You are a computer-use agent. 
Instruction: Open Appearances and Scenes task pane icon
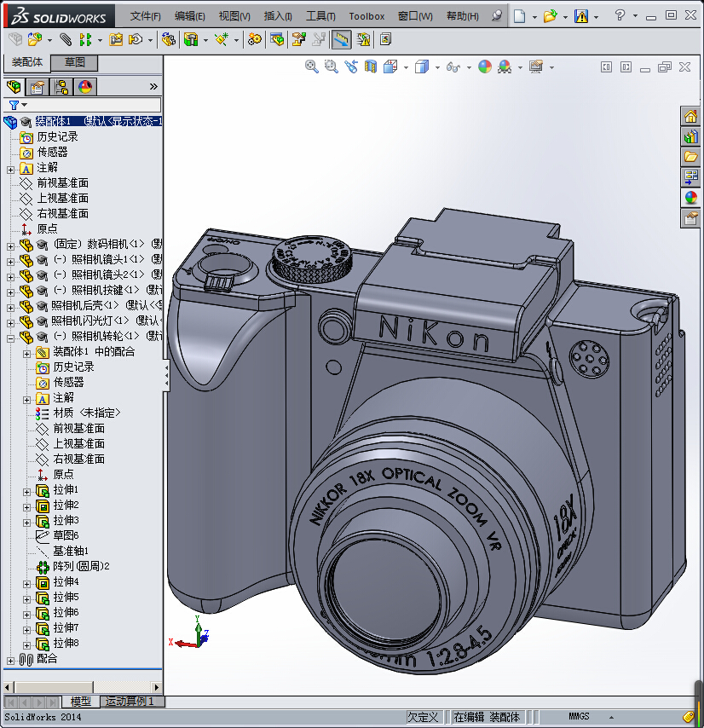[x=690, y=197]
